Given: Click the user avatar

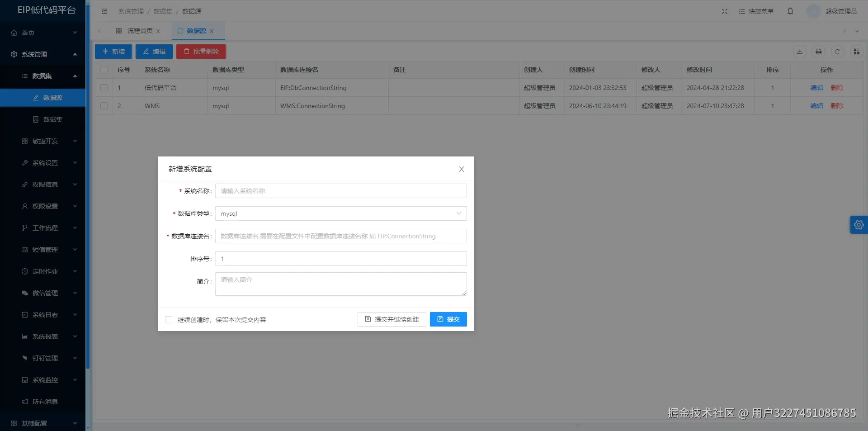Looking at the screenshot, I should pyautogui.click(x=813, y=11).
